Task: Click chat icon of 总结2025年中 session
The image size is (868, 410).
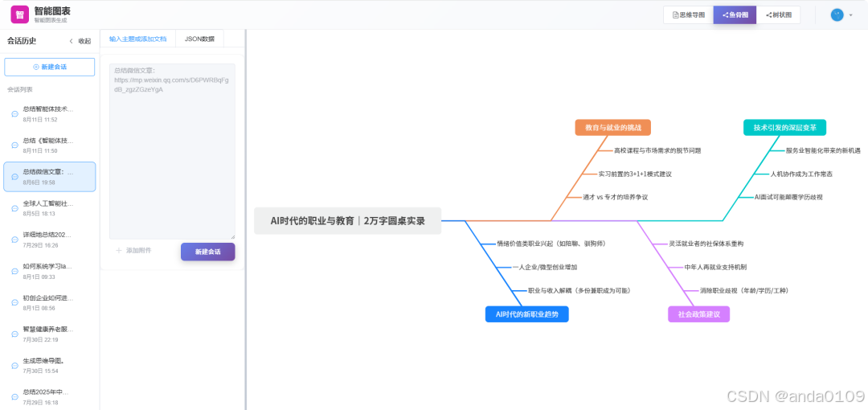Action: [15, 396]
